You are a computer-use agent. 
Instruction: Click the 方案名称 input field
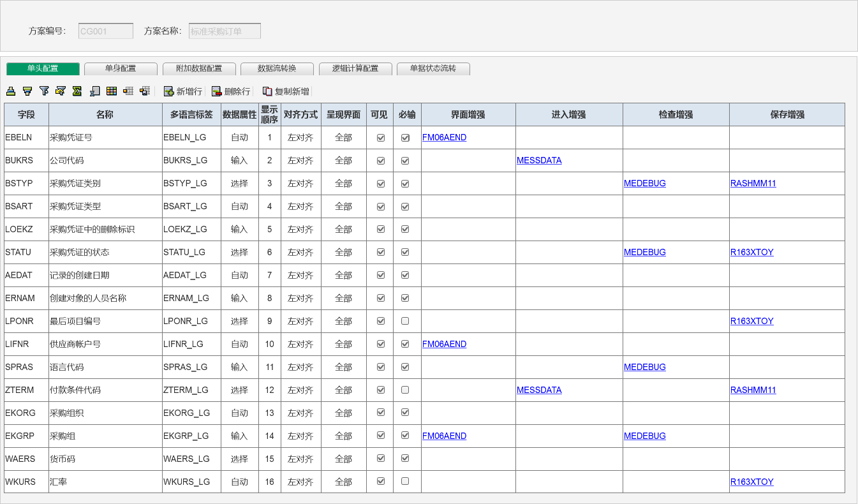tap(225, 31)
